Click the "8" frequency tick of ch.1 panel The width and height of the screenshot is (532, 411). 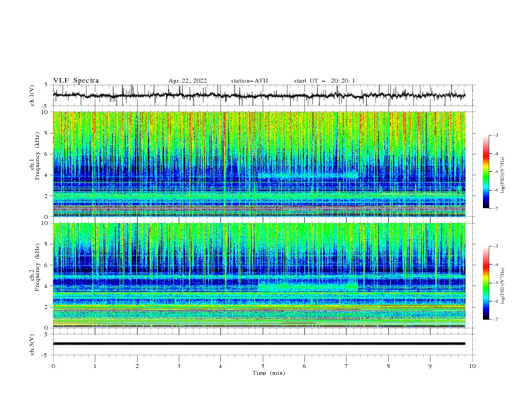tap(48, 133)
